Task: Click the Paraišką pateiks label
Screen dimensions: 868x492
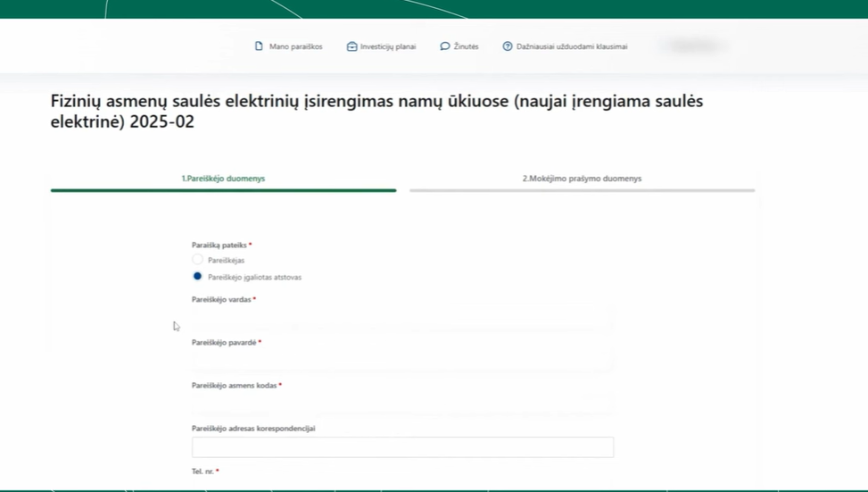Action: coord(221,245)
